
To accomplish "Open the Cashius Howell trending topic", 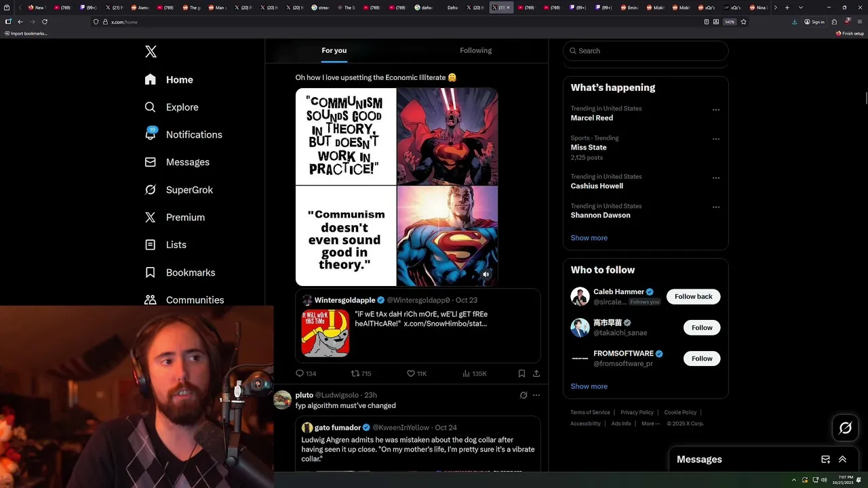I will pyautogui.click(x=596, y=186).
